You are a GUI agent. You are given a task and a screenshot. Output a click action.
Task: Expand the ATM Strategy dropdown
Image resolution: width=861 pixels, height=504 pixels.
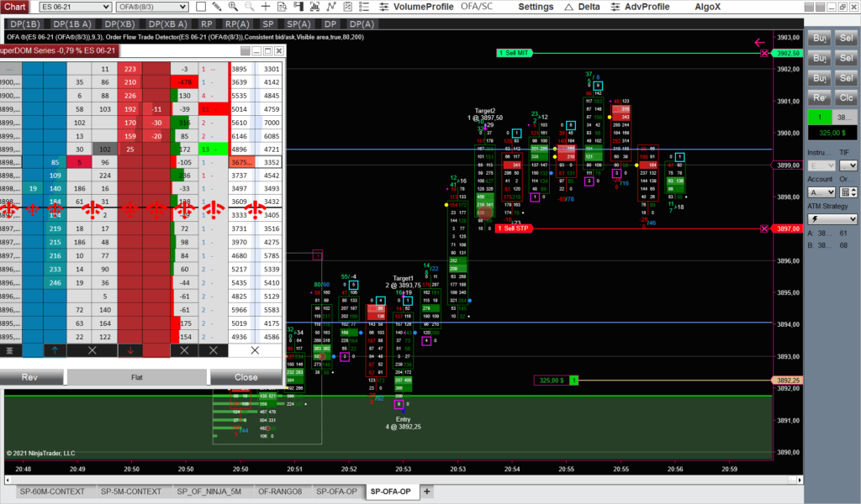click(x=832, y=219)
